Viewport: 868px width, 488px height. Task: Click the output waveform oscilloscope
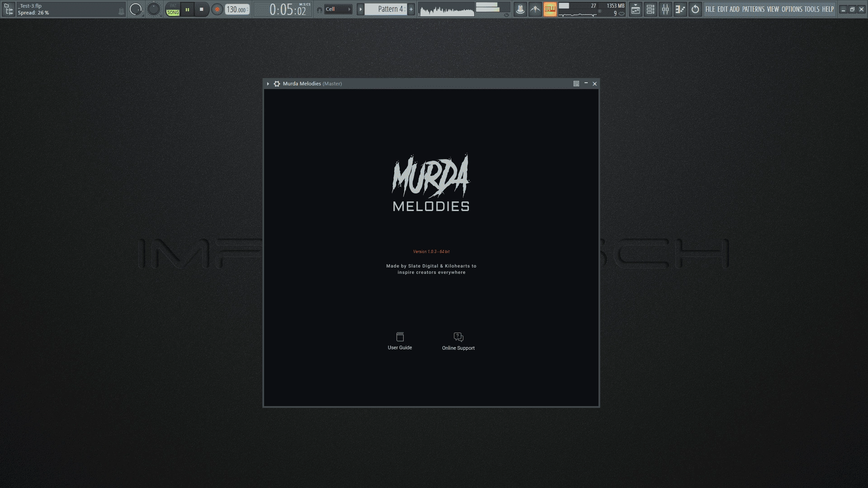point(446,9)
